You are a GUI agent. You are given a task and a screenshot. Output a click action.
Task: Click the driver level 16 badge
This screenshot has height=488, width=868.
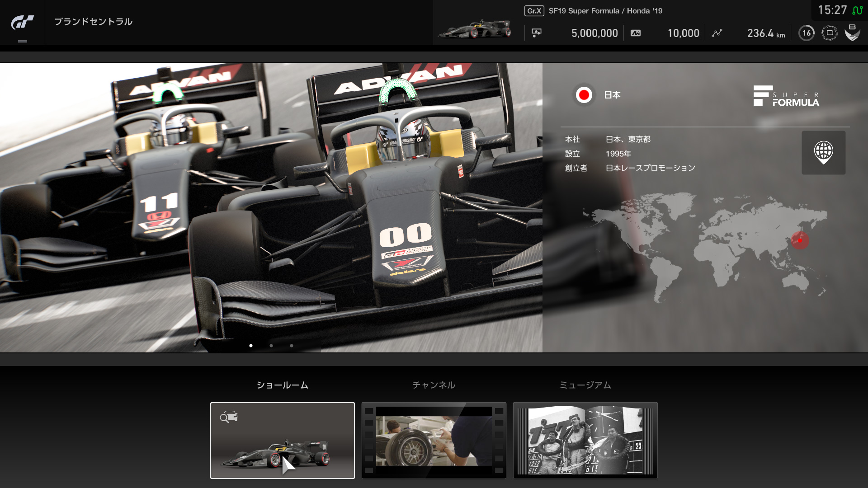tap(807, 33)
